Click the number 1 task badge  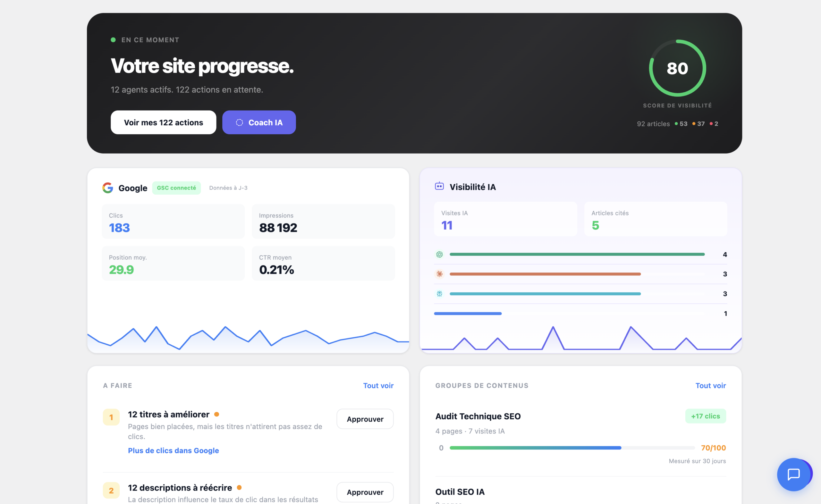click(111, 417)
